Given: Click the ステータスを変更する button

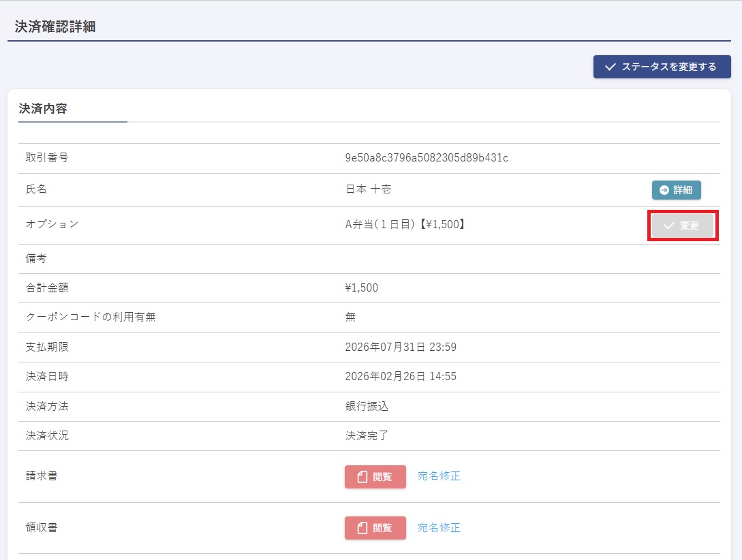Looking at the screenshot, I should [662, 67].
